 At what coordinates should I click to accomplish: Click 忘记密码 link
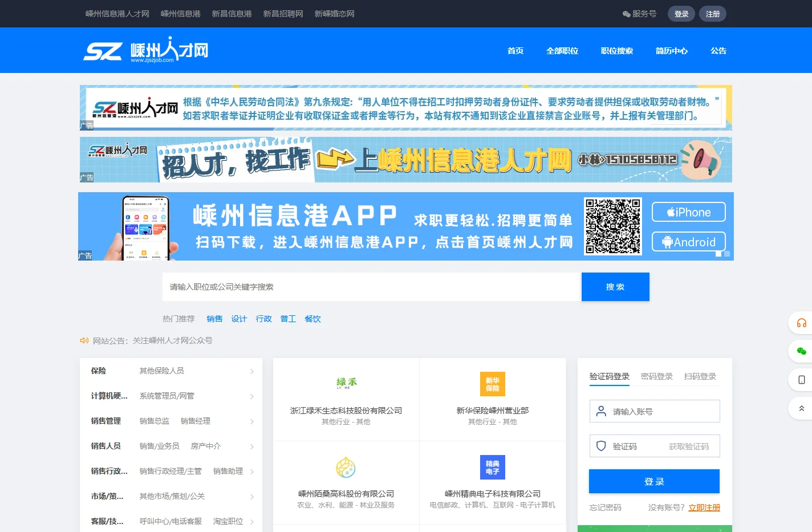[606, 507]
